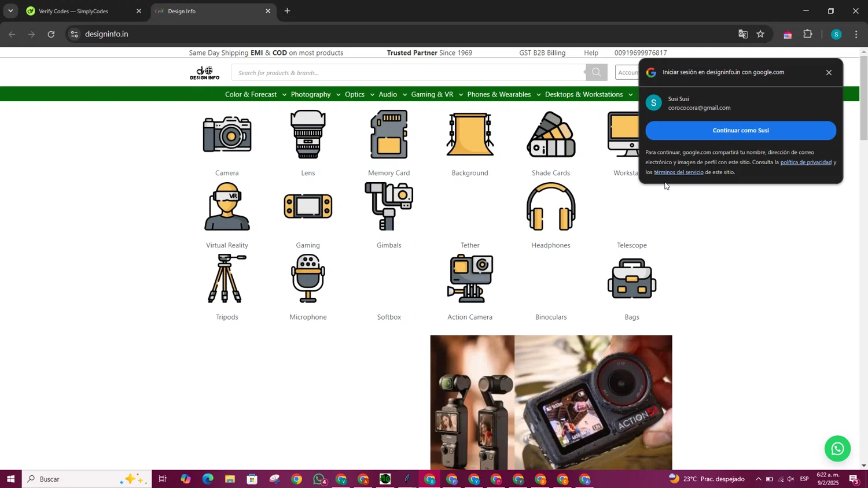Open the términos del servicio link
The height and width of the screenshot is (488, 868).
(679, 172)
